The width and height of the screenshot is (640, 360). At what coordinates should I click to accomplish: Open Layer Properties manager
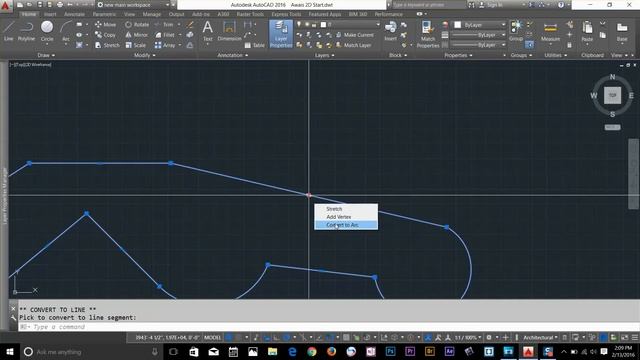[281, 34]
